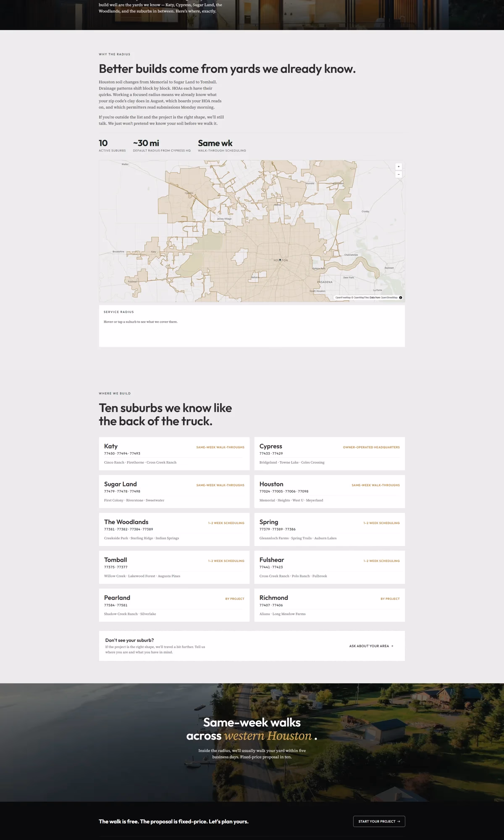The image size is (504, 840).
Task: Select The Woodlands card heading
Action: point(126,522)
